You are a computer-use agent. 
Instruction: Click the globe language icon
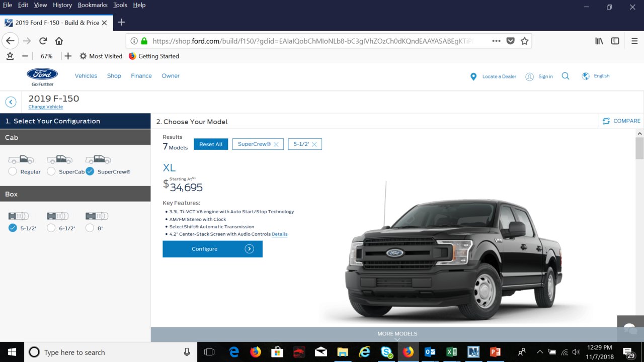[586, 76]
